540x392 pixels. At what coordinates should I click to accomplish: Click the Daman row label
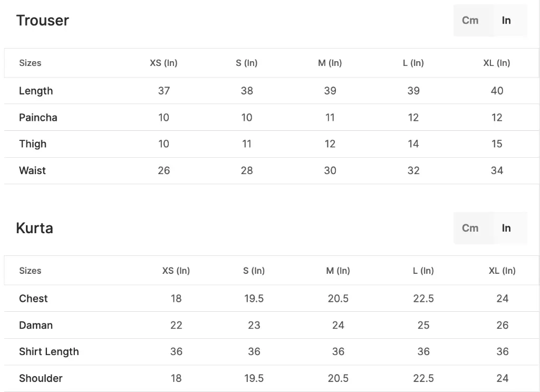tap(36, 325)
